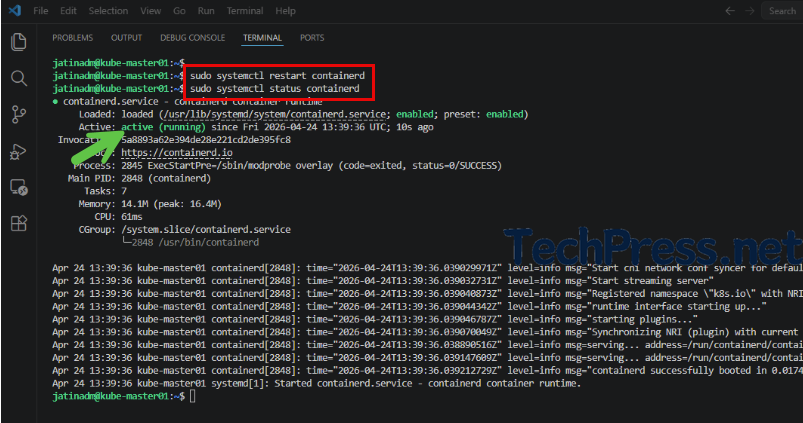Open the Terminal menu
Image resolution: width=803 pixels, height=423 pixels.
(245, 11)
